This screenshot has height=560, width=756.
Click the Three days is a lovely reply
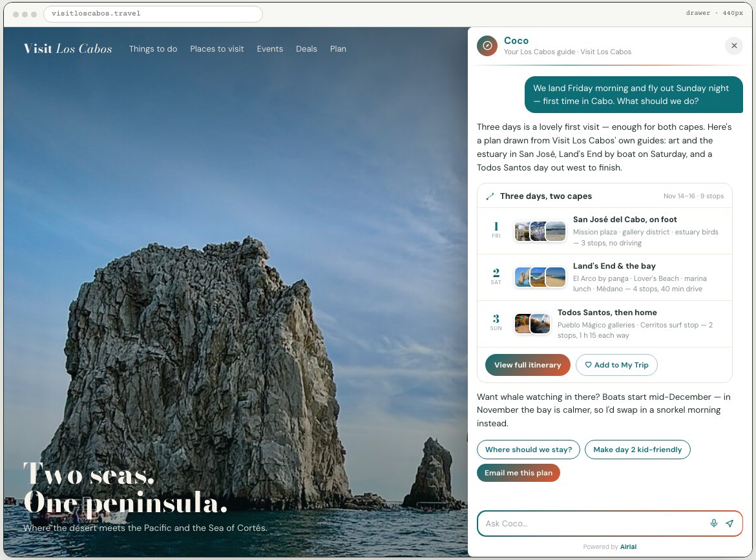(604, 147)
